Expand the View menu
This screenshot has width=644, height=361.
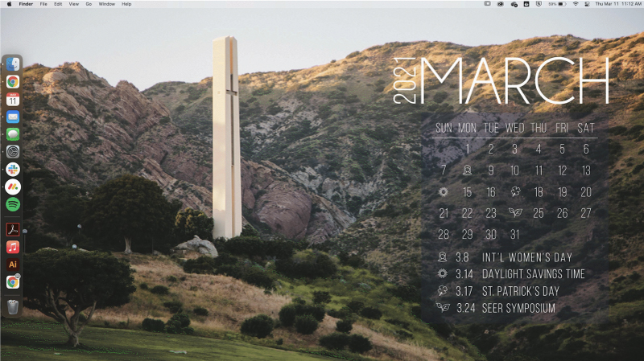click(73, 4)
